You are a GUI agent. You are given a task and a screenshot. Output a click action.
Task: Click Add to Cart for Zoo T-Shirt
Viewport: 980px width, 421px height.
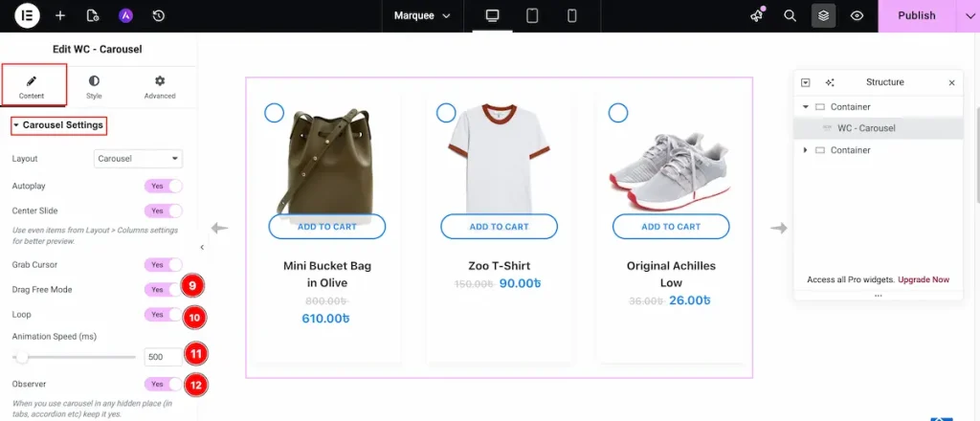click(x=499, y=227)
